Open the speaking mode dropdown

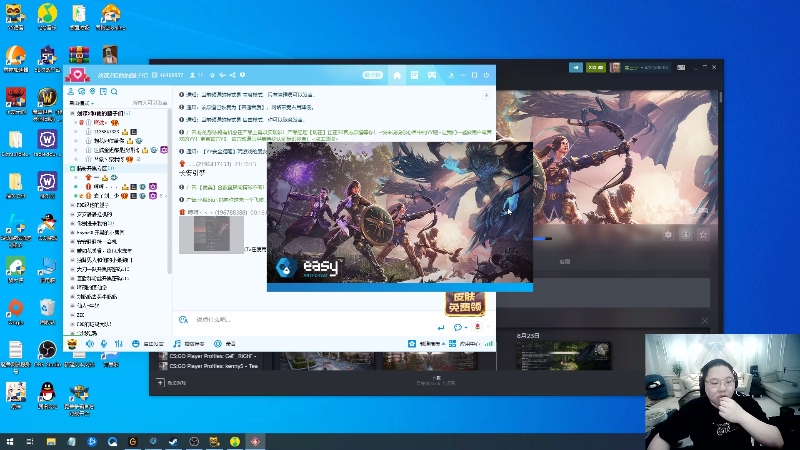[82, 103]
